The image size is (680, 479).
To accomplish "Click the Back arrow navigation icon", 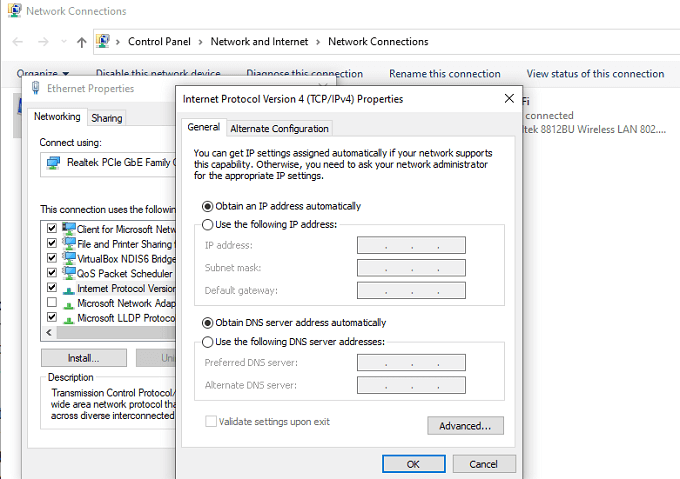I will (17, 42).
